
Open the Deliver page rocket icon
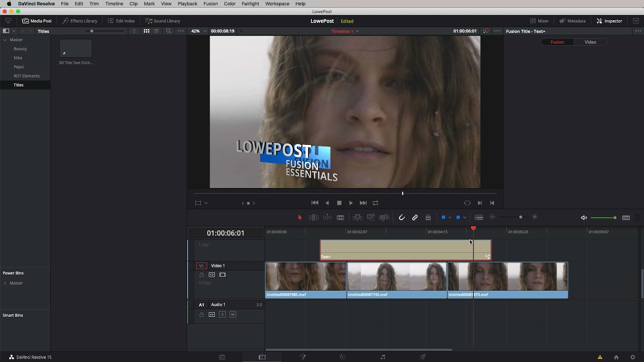tap(423, 357)
